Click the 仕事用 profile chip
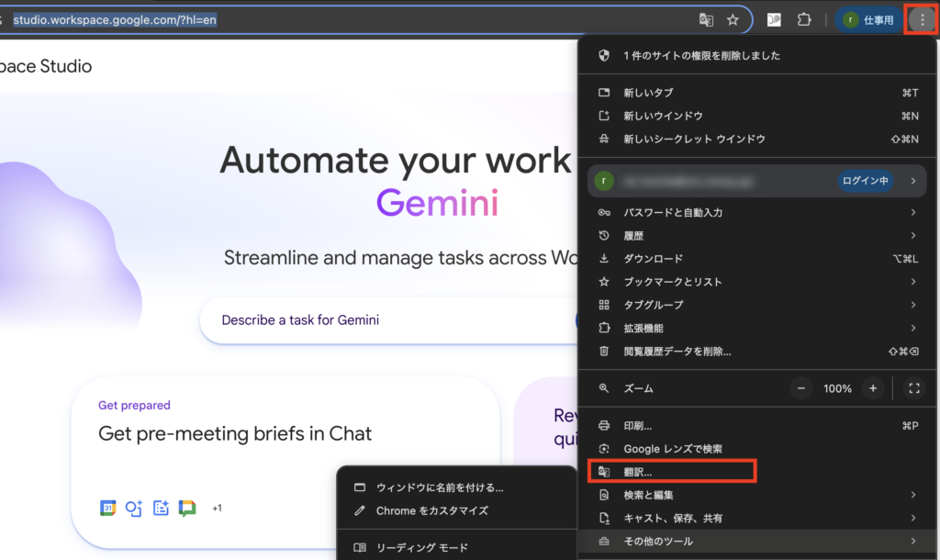This screenshot has width=940, height=560. (868, 19)
